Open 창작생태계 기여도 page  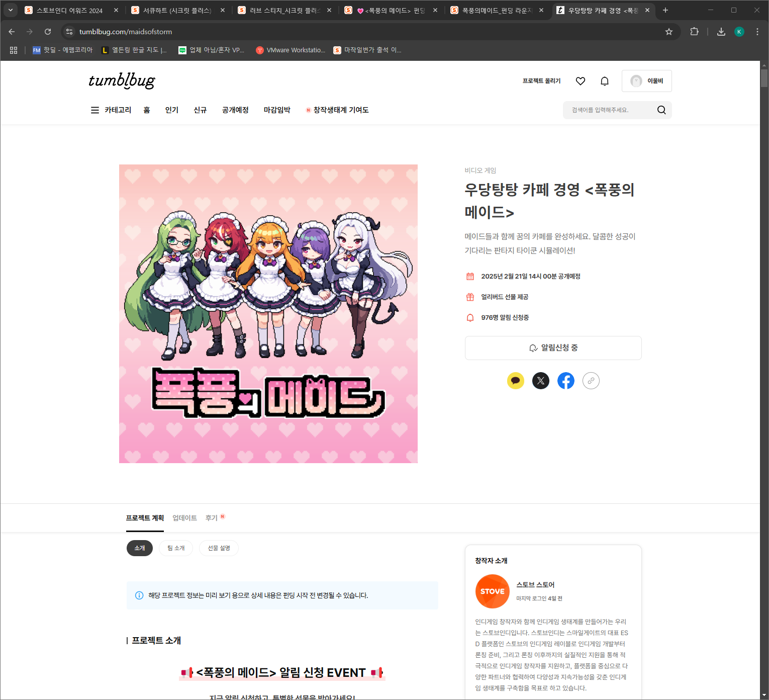tap(337, 110)
